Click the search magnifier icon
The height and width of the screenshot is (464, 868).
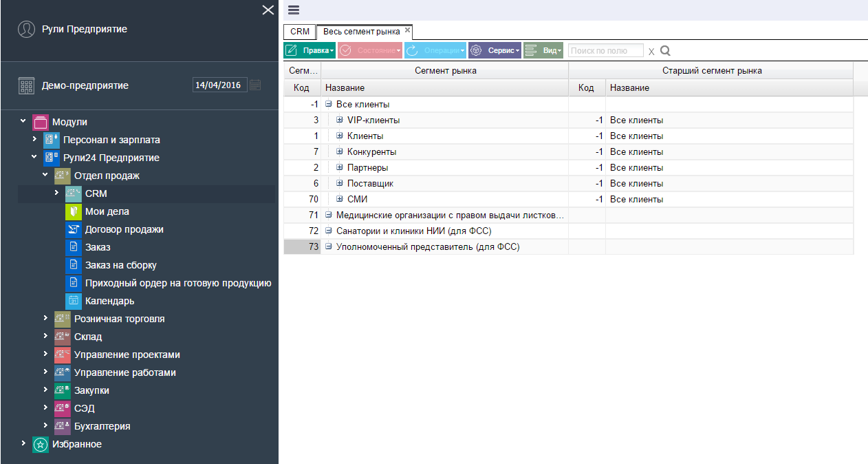click(x=665, y=50)
